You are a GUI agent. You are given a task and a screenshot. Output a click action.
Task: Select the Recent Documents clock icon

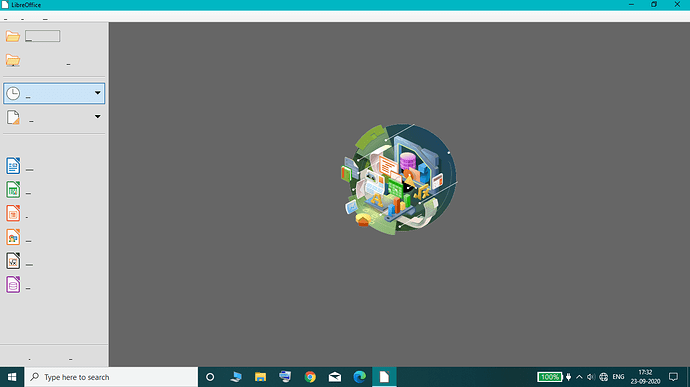pyautogui.click(x=13, y=93)
